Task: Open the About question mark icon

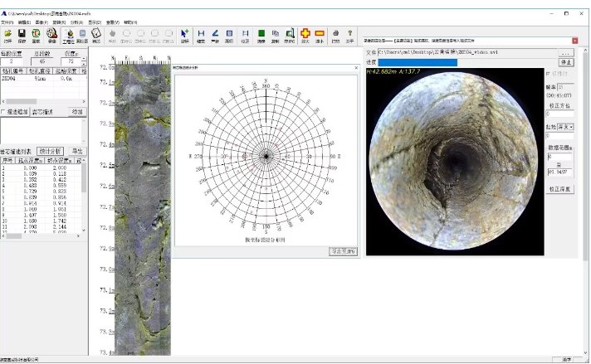Action: 349,34
